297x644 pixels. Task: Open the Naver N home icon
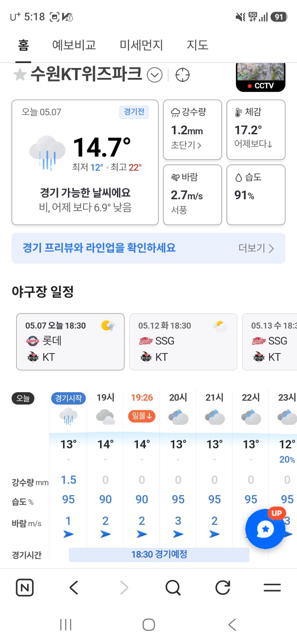coord(25,588)
